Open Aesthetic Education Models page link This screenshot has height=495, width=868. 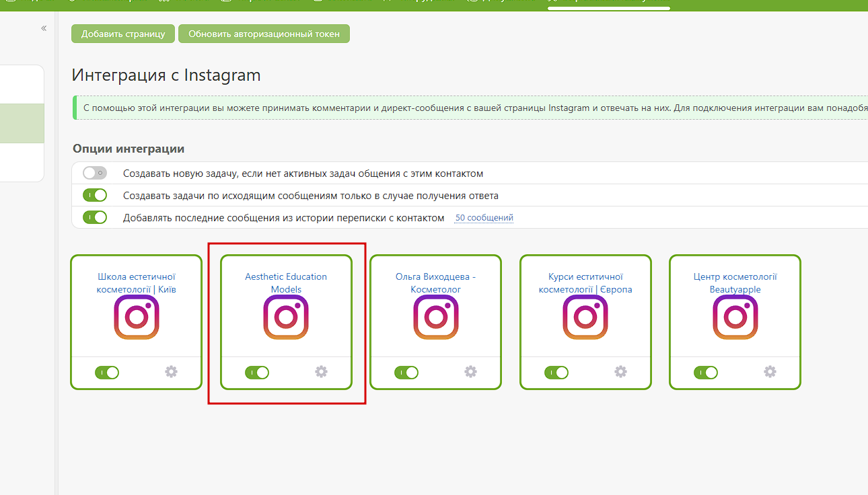pyautogui.click(x=286, y=283)
